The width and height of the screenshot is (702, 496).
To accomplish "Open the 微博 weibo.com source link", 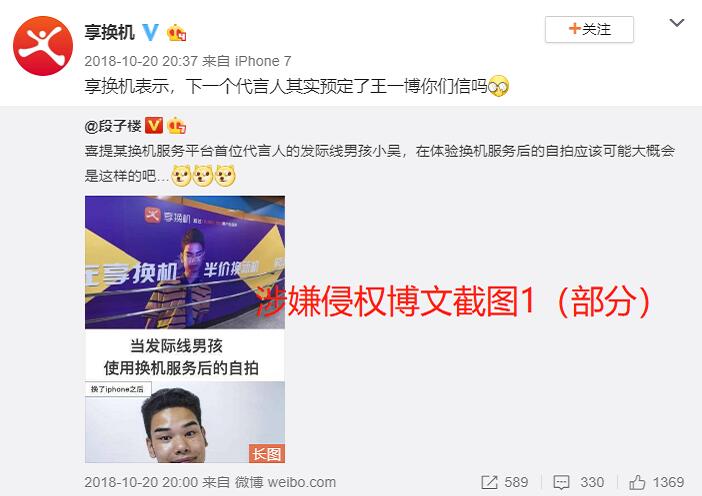I will [285, 482].
